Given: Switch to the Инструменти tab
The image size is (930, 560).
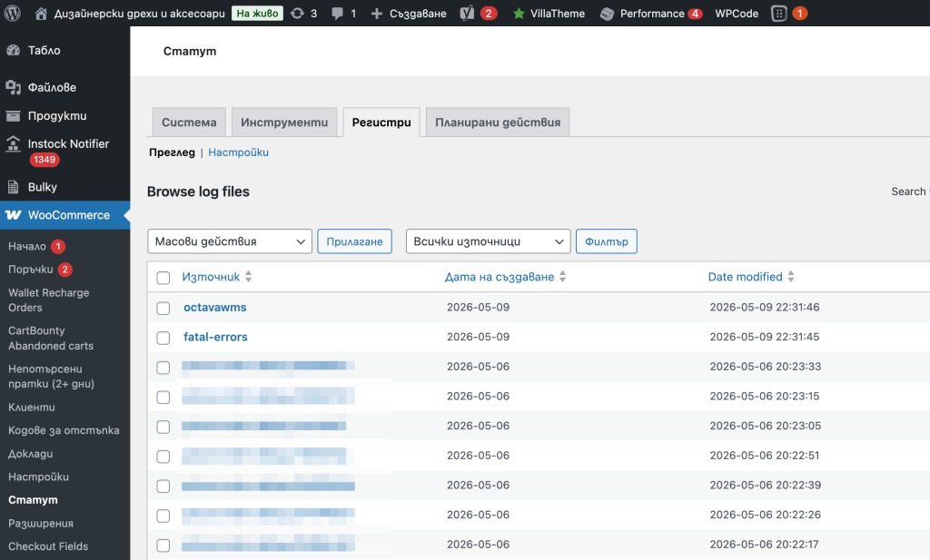Looking at the screenshot, I should point(284,122).
